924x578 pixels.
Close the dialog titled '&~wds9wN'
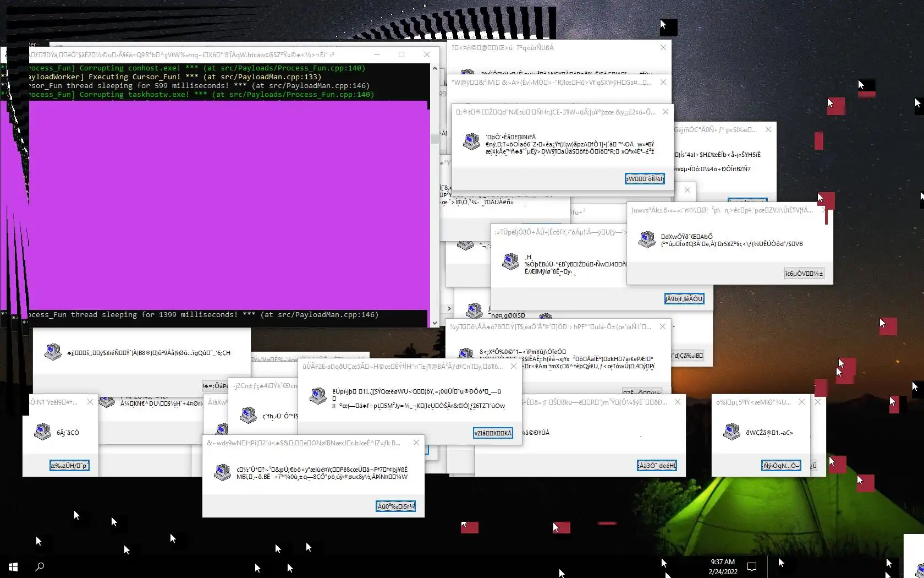click(x=416, y=443)
